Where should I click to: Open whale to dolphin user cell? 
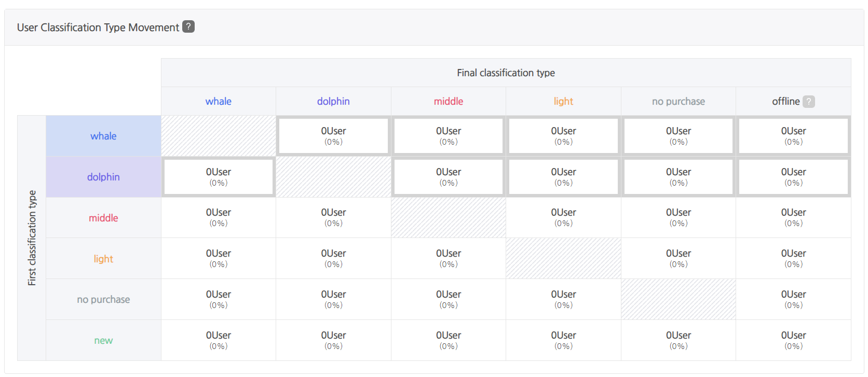333,136
